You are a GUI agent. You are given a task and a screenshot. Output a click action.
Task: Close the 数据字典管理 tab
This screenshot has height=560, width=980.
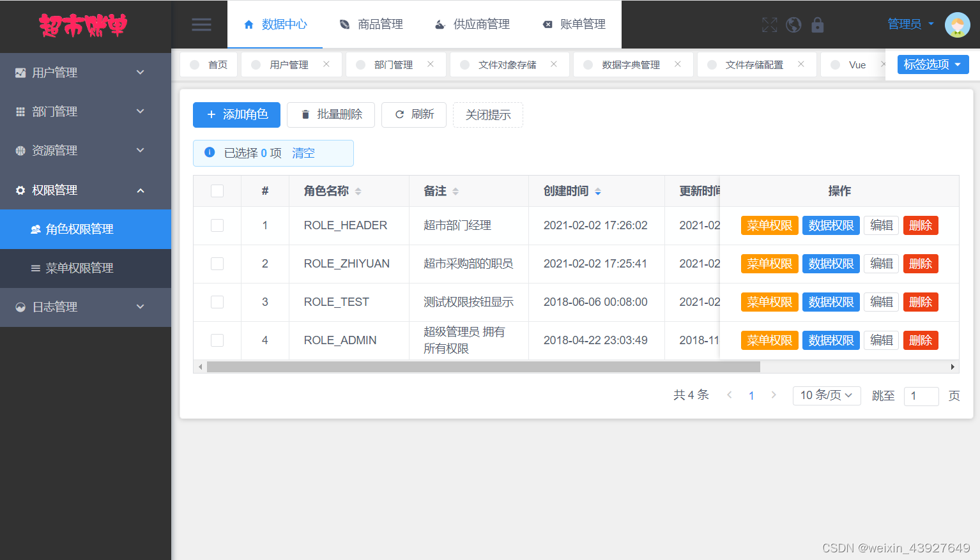(678, 64)
